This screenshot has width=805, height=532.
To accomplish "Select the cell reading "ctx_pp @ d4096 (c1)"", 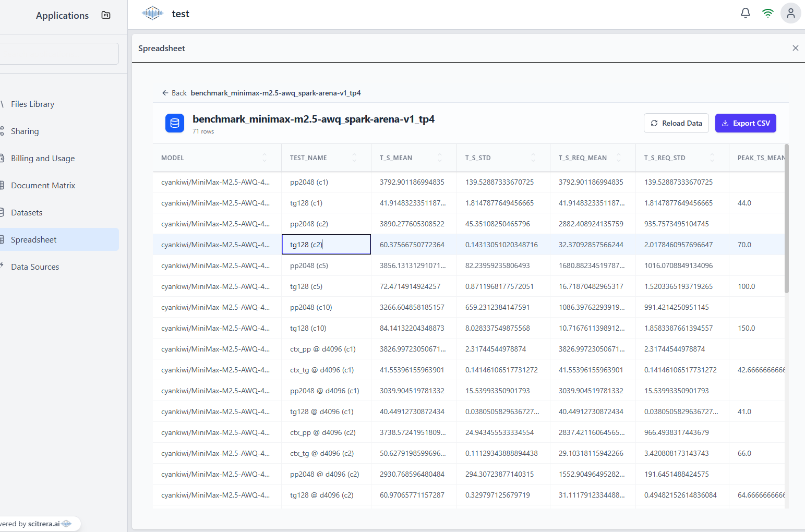I will point(326,349).
